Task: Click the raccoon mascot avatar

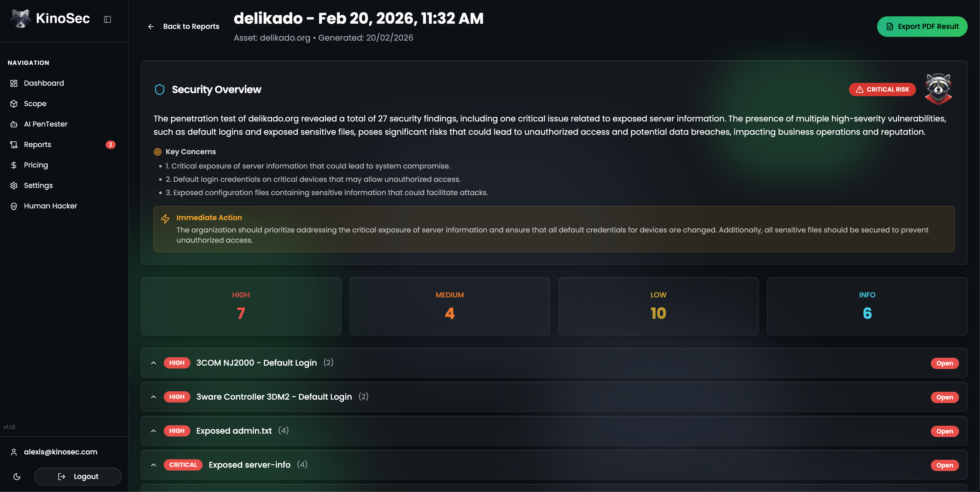Action: point(939,89)
